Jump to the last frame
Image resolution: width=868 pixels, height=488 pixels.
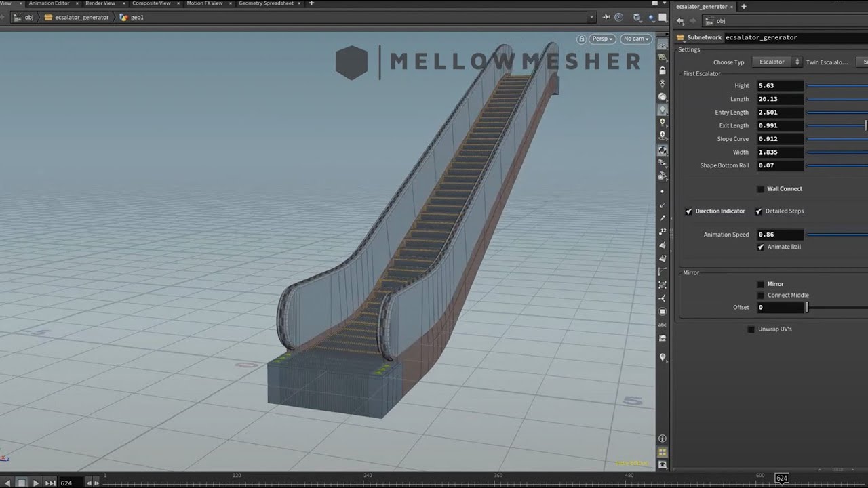[x=50, y=483]
